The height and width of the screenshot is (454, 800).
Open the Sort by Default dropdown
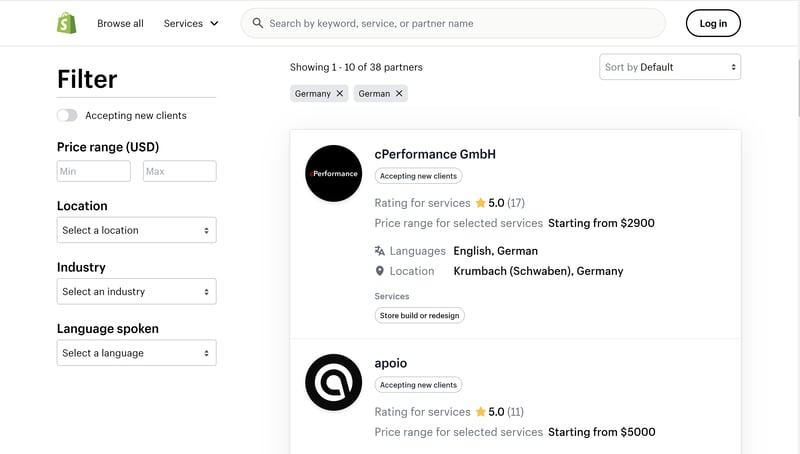coord(670,67)
